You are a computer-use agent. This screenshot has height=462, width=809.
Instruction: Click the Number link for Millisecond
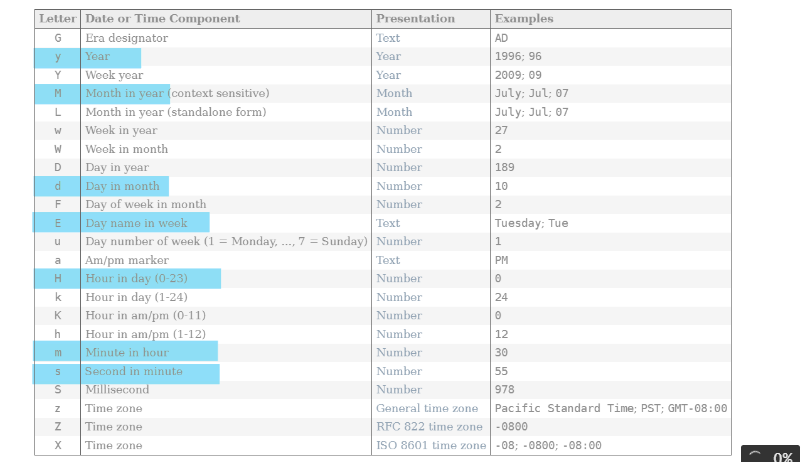click(399, 389)
